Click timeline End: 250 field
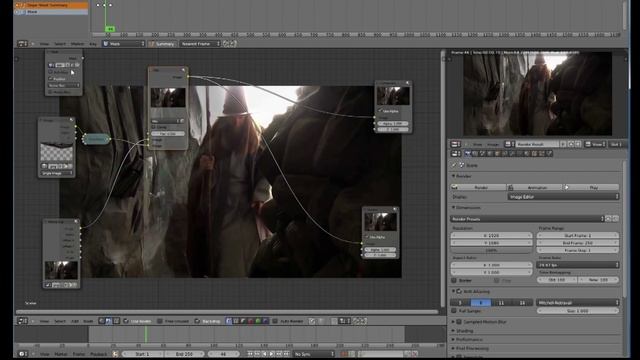The image size is (640, 360). click(184, 354)
